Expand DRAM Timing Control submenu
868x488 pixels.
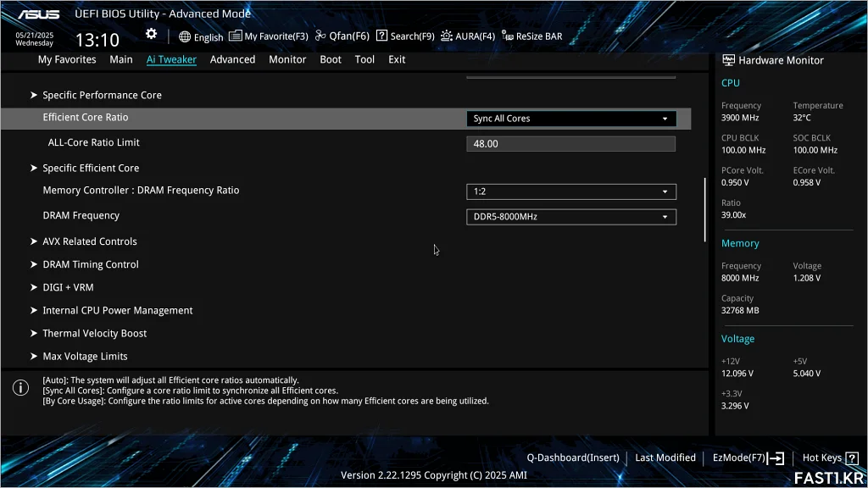tap(90, 264)
